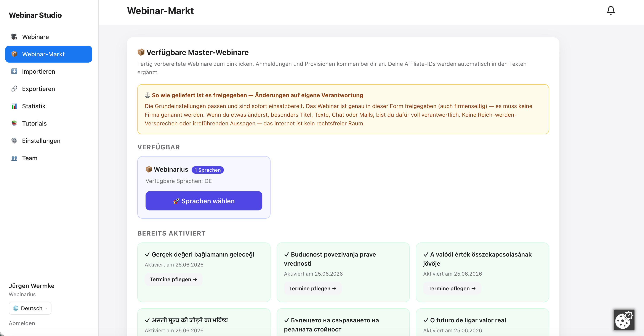Image resolution: width=644 pixels, height=336 pixels.
Task: Expand the Deutsch language dropdown
Action: tap(30, 308)
